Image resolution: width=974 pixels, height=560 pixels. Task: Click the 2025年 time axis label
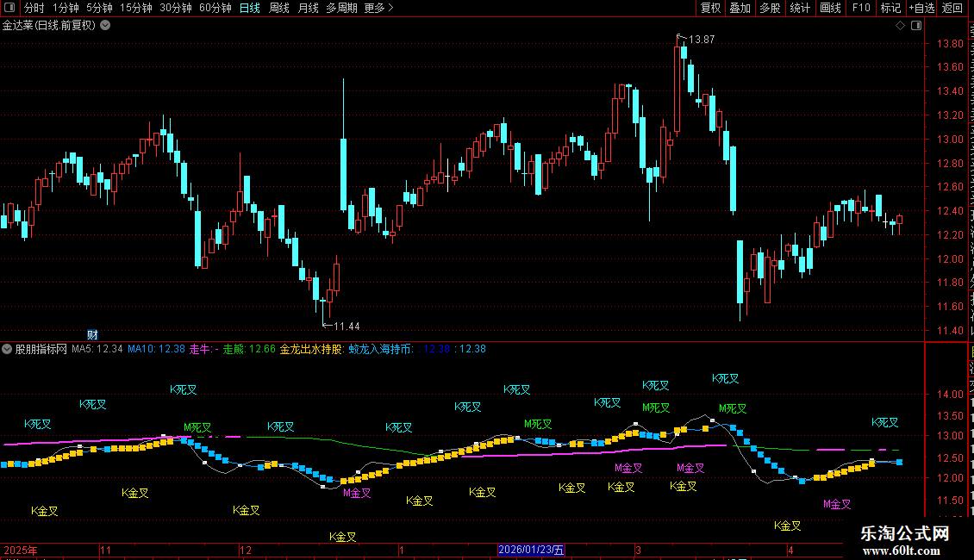click(x=21, y=550)
